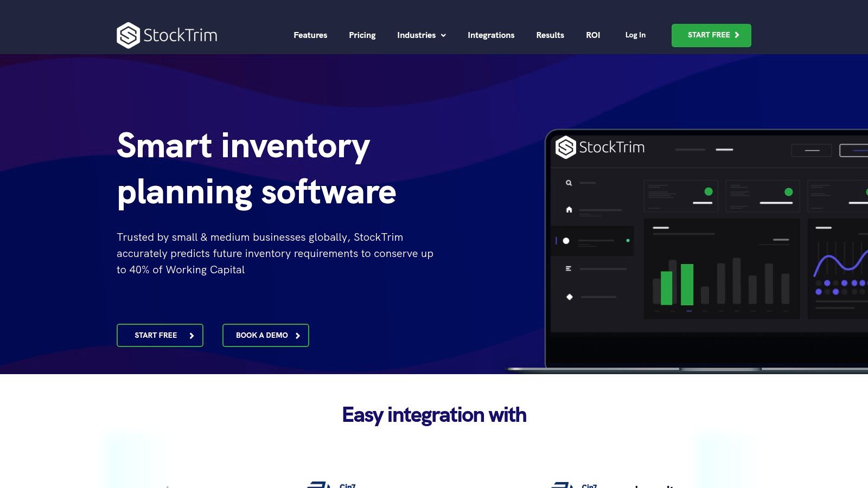Image resolution: width=868 pixels, height=488 pixels.
Task: Click the StockTrim logo in header
Action: coord(167,35)
